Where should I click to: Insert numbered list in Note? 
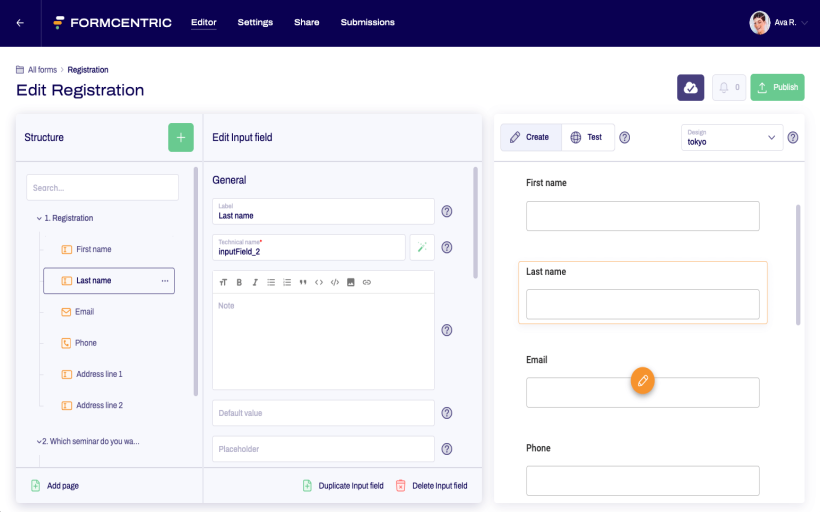(x=287, y=282)
